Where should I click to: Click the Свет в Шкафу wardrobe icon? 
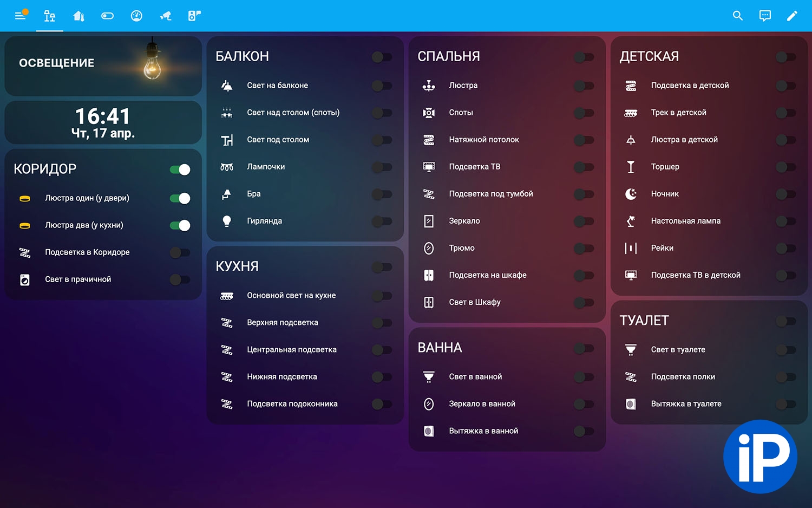(429, 302)
